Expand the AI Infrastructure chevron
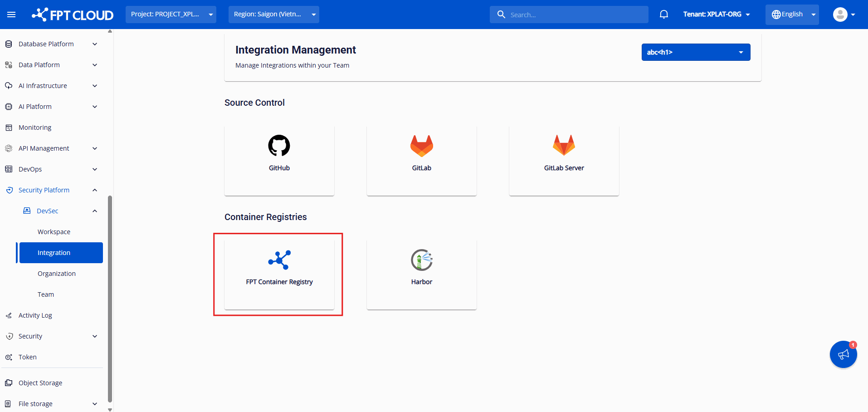 click(x=95, y=86)
